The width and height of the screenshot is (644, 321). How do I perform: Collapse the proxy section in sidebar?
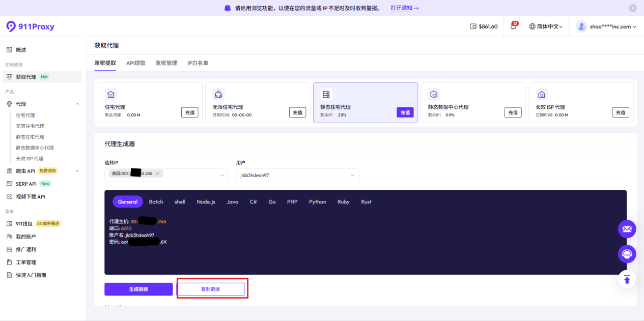coord(77,104)
